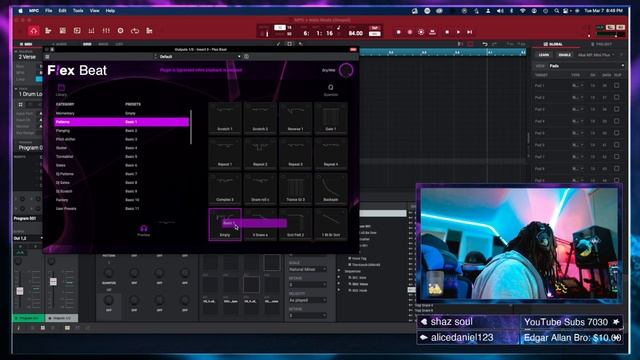640x360 pixels.
Task: Open the track list view icon in toolbar
Action: click(48, 31)
